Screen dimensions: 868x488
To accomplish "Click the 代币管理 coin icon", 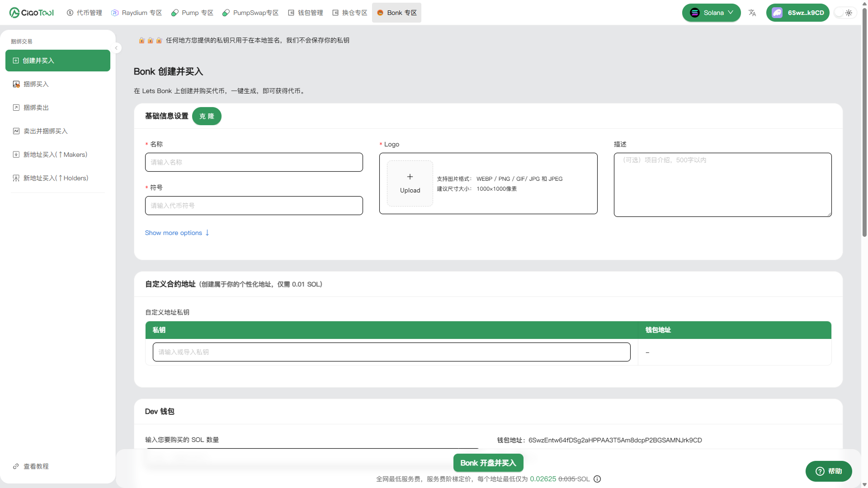I will coord(70,13).
